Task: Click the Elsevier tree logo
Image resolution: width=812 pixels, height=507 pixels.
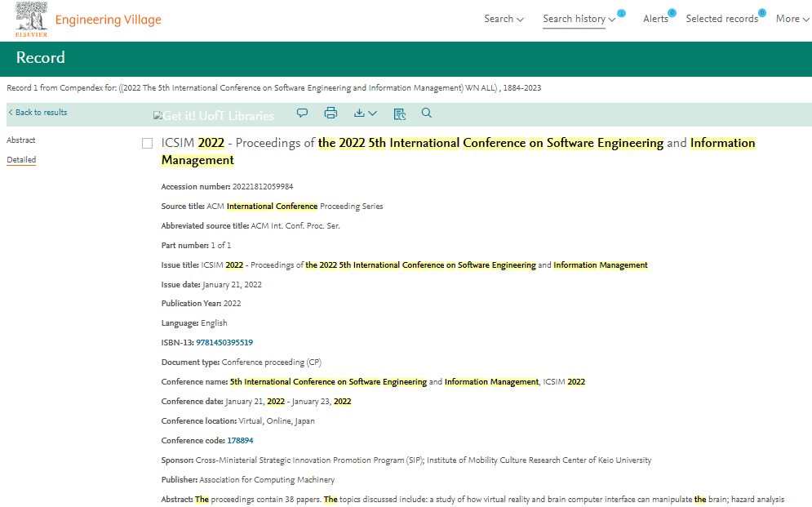Action: (x=31, y=19)
